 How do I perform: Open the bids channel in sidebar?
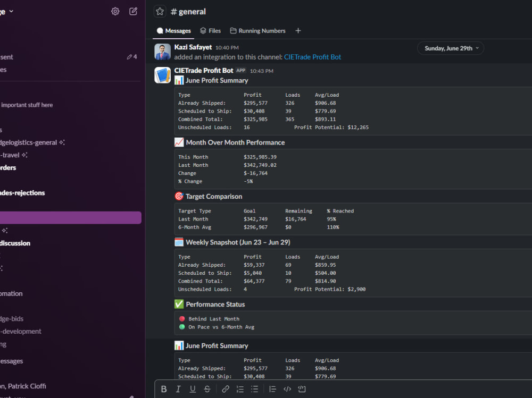pos(12,319)
